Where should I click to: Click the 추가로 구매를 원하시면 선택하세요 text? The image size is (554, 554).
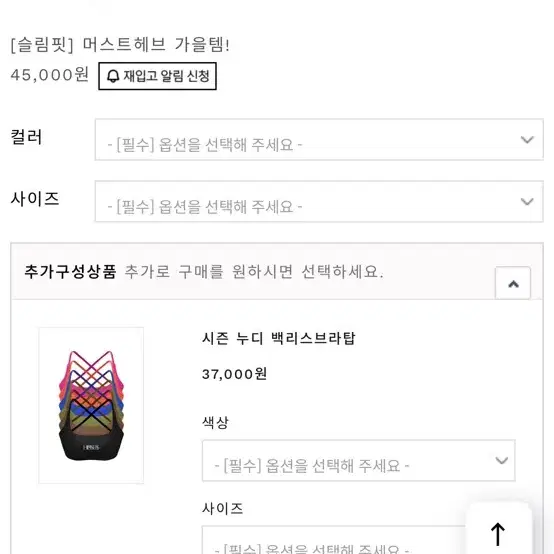tap(254, 272)
